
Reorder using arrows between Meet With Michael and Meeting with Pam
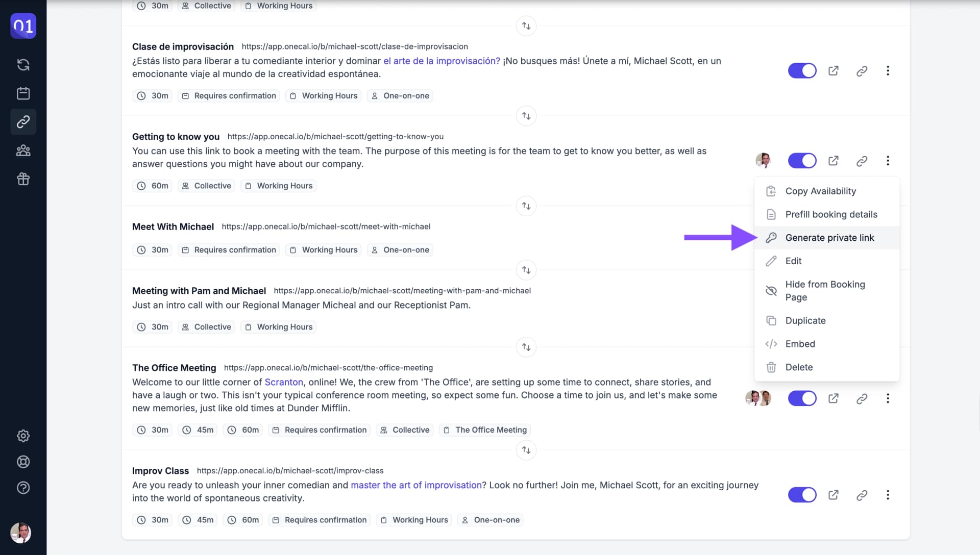coord(526,270)
